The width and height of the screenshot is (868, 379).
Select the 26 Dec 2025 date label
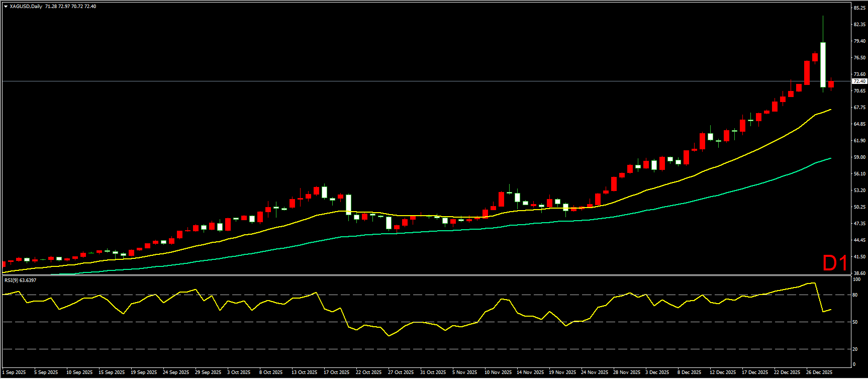pos(819,372)
